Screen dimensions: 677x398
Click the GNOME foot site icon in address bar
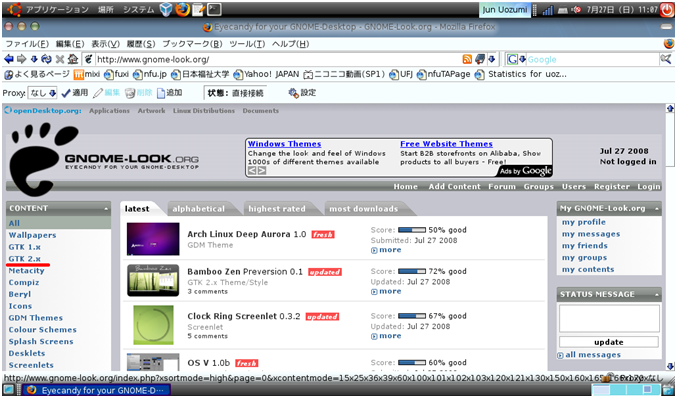click(89, 59)
